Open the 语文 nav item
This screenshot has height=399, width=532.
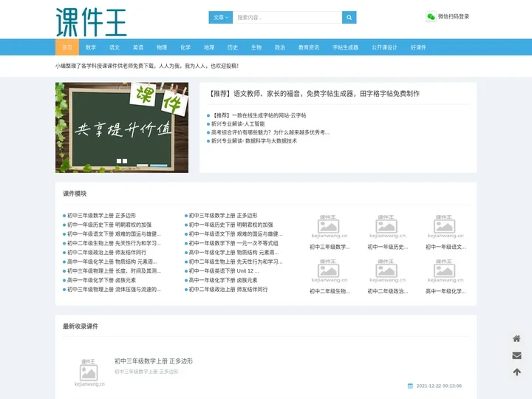point(115,47)
